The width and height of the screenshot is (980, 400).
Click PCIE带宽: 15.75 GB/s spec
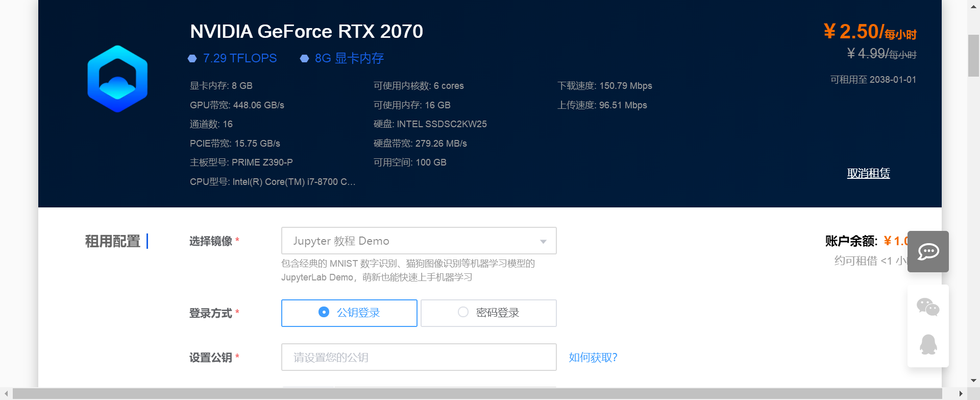[235, 144]
